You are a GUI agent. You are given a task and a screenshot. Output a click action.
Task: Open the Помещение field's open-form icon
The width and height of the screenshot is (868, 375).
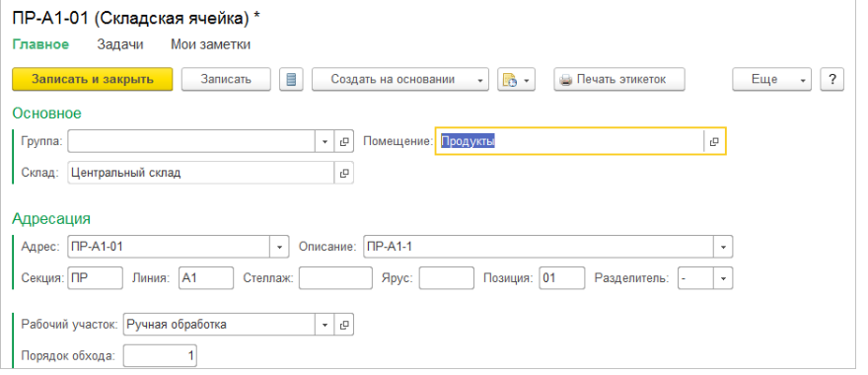tap(714, 141)
